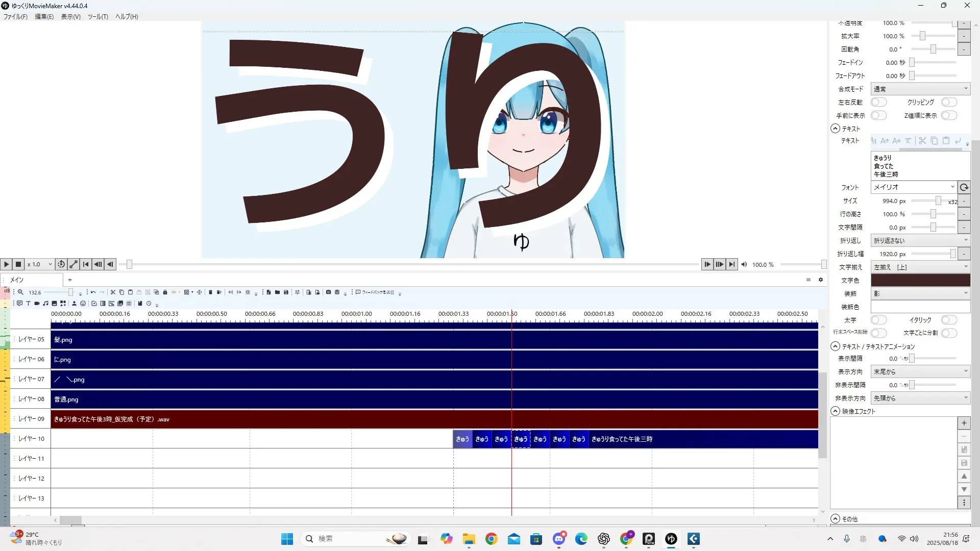Viewport: 980px width, 551px height.
Task: Open the ファイル(F) menu
Action: tap(15, 16)
